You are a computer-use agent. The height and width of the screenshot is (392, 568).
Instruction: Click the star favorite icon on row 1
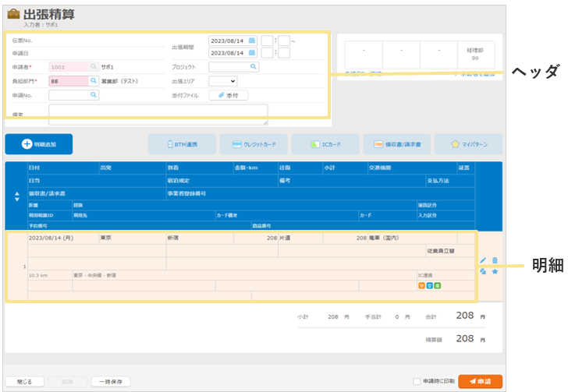(x=495, y=271)
